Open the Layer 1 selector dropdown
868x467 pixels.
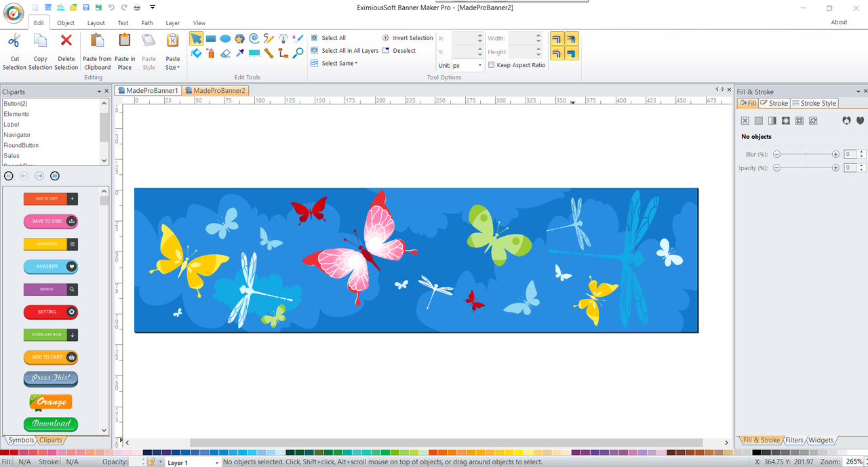pyautogui.click(x=217, y=462)
